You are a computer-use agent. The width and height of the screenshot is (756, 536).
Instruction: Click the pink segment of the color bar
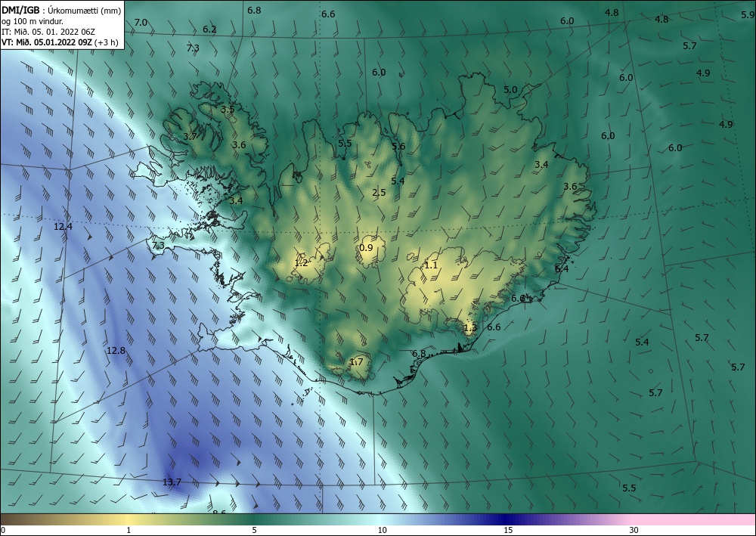pos(694,519)
